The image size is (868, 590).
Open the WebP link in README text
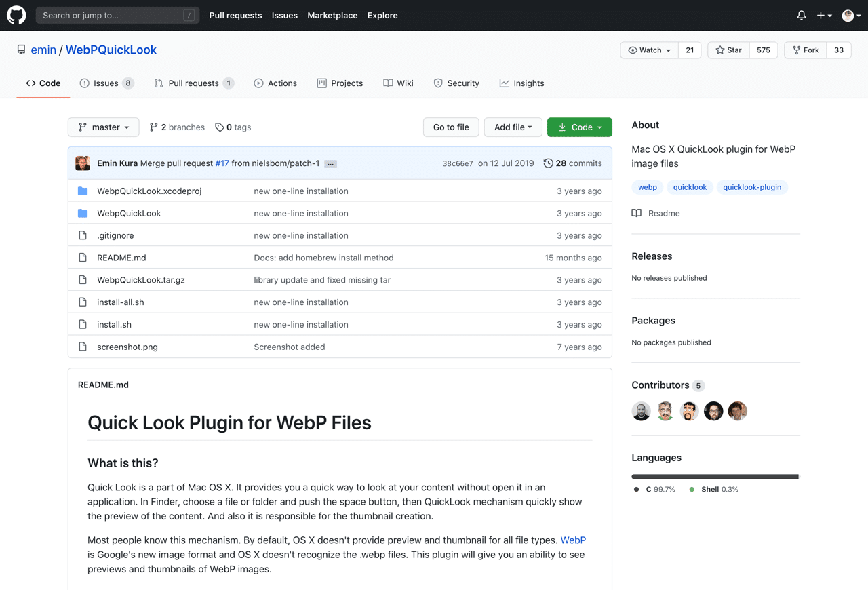tap(573, 540)
